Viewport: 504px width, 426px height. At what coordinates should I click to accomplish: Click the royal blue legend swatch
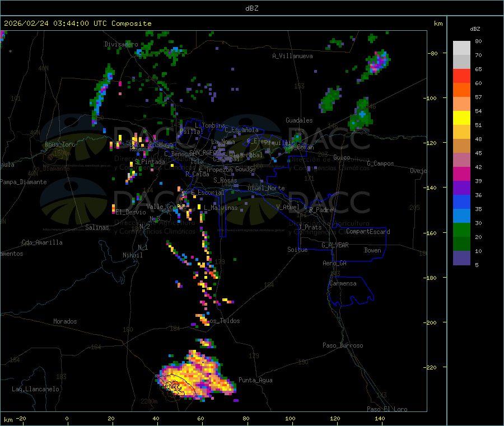coord(461,202)
